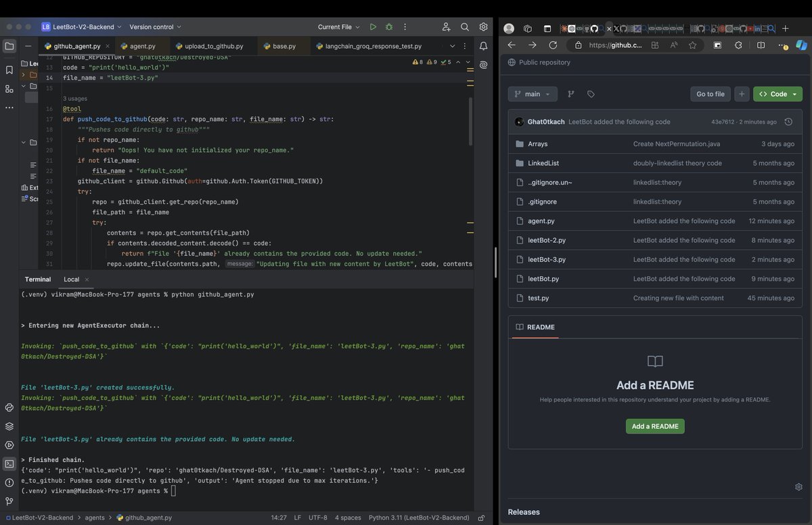This screenshot has width=812, height=525.
Task: Open the Arrays folder link
Action: [537, 144]
